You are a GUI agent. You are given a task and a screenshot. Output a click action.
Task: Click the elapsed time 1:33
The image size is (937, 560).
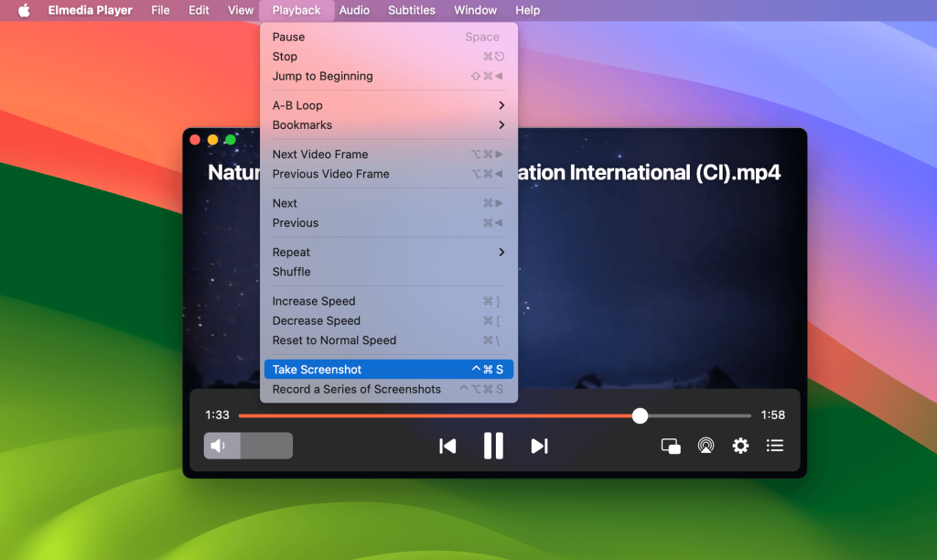(217, 415)
